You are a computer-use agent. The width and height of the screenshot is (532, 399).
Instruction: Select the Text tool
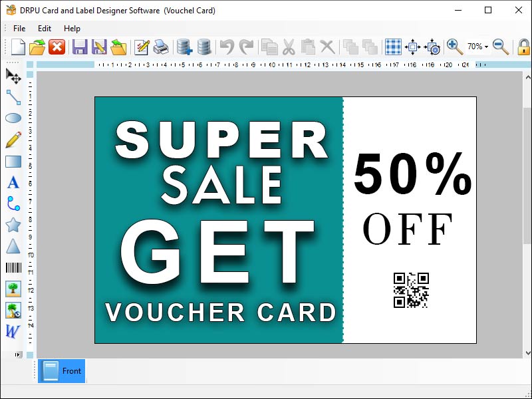[13, 182]
